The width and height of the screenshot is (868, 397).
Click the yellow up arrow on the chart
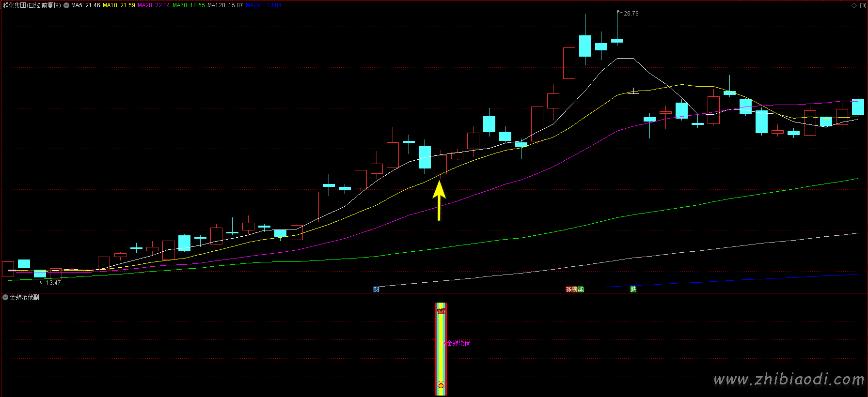[x=439, y=199]
